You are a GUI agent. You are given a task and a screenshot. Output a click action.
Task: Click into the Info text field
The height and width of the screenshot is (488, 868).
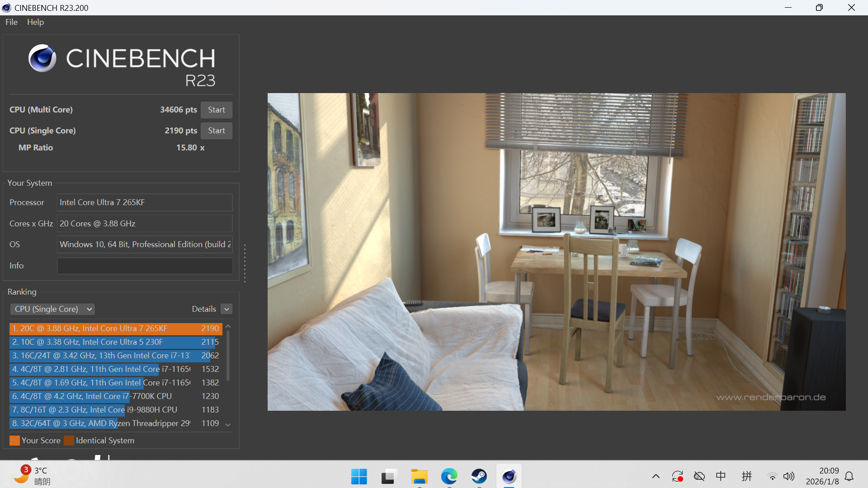coord(145,266)
